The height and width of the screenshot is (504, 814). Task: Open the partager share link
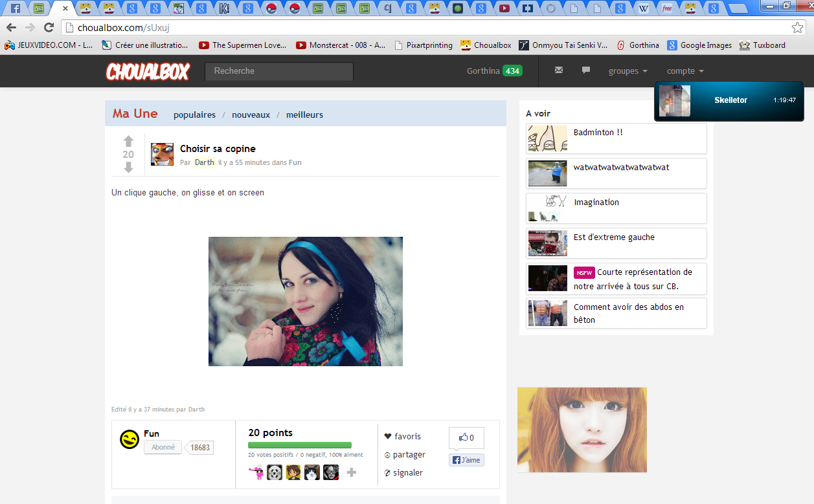pos(408,455)
